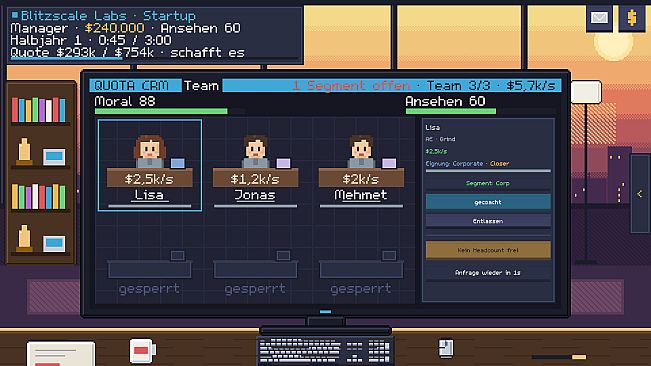The height and width of the screenshot is (366, 651).
Task: Click Mehmet's $2k/s desk rate
Action: [x=361, y=179]
